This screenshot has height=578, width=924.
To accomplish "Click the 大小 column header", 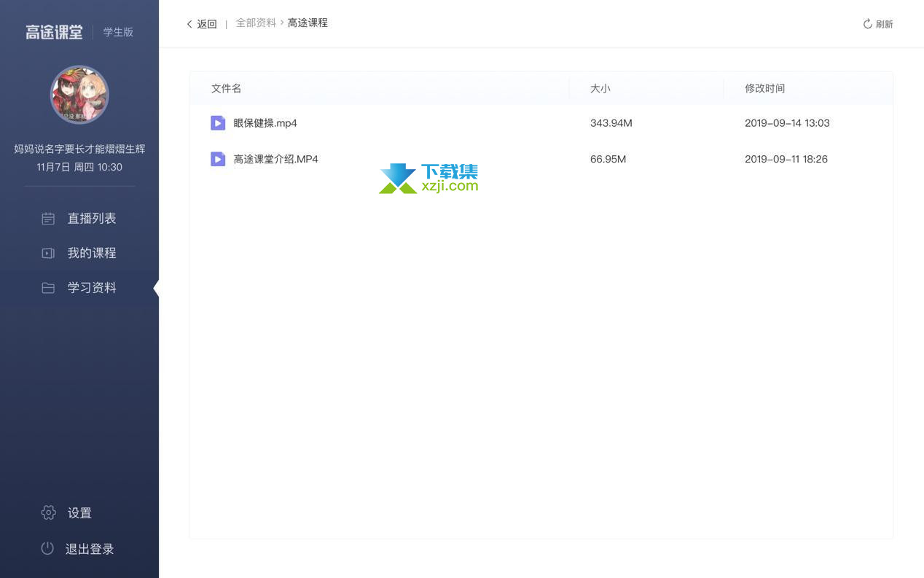I will (600, 88).
